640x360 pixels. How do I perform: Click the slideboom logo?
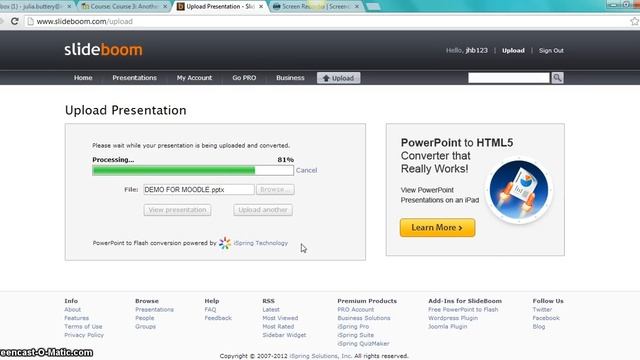point(103,50)
